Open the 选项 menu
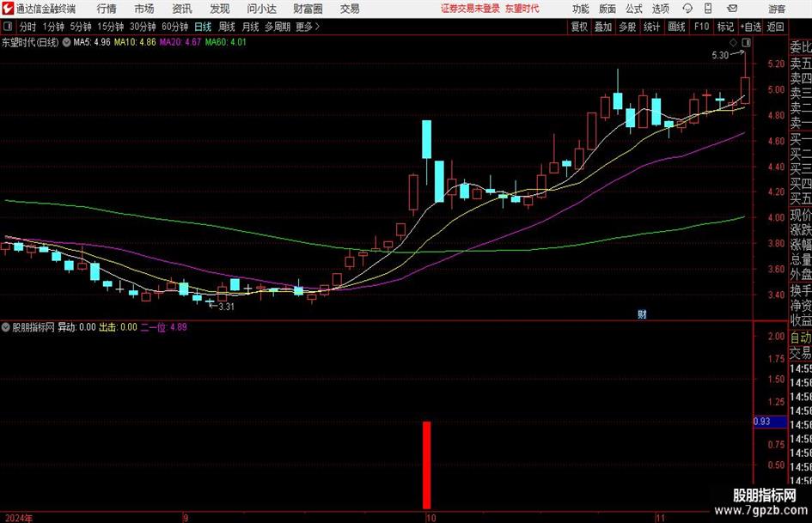This screenshot has width=812, height=523. click(x=660, y=9)
